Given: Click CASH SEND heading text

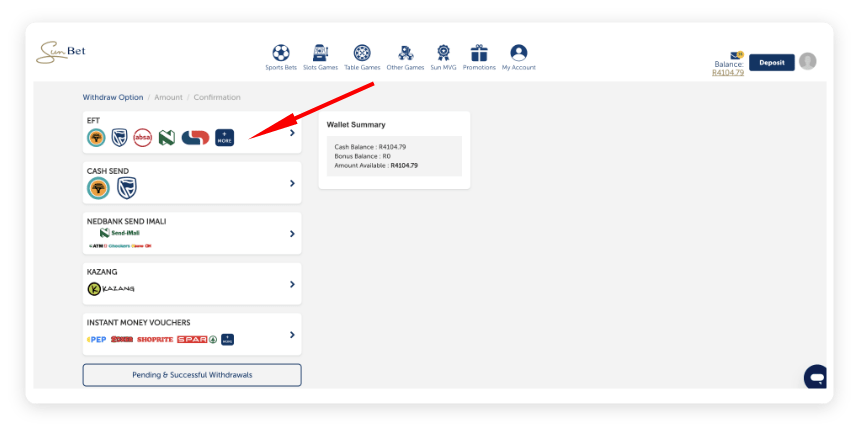Looking at the screenshot, I should pyautogui.click(x=108, y=171).
